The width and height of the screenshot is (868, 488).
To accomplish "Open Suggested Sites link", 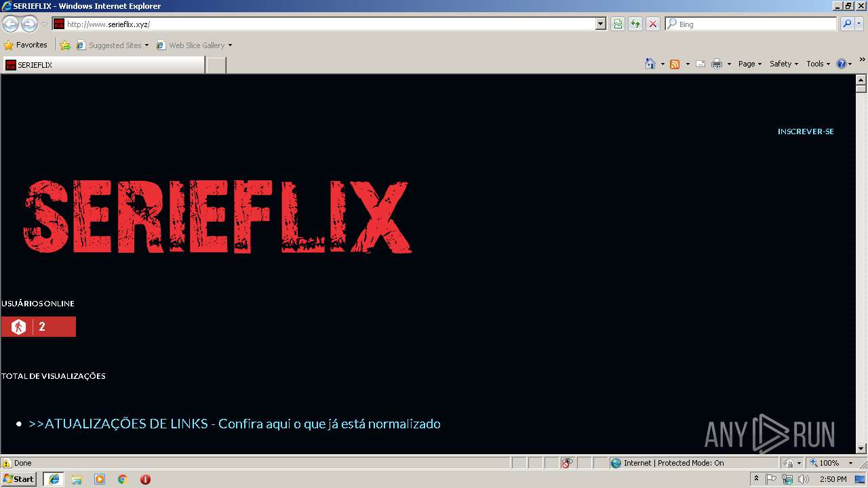I will 112,45.
